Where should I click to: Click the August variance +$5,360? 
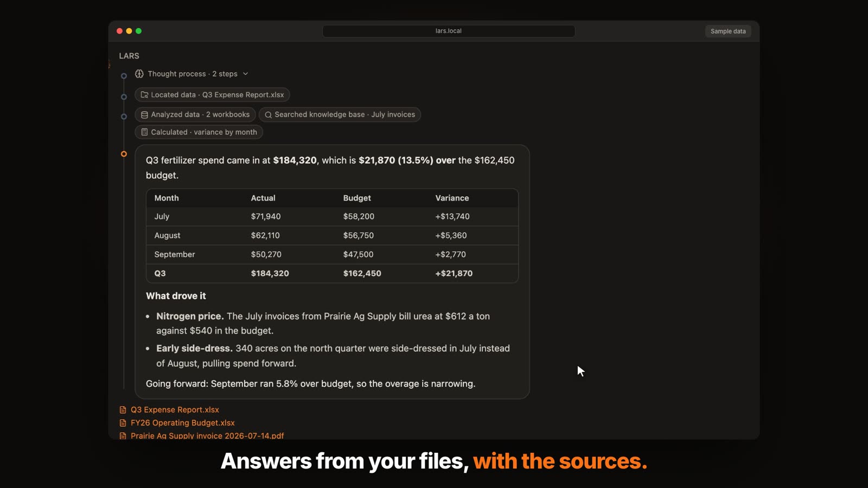pyautogui.click(x=451, y=235)
